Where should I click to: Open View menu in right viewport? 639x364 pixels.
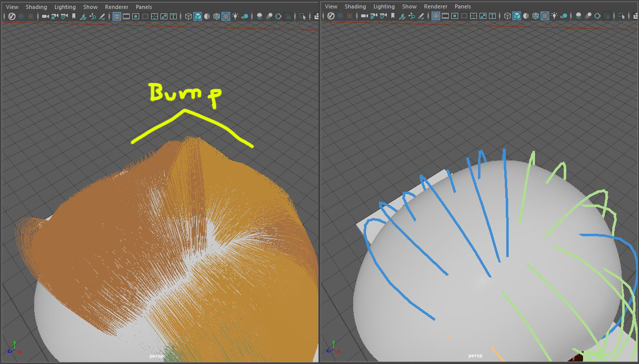click(x=331, y=6)
